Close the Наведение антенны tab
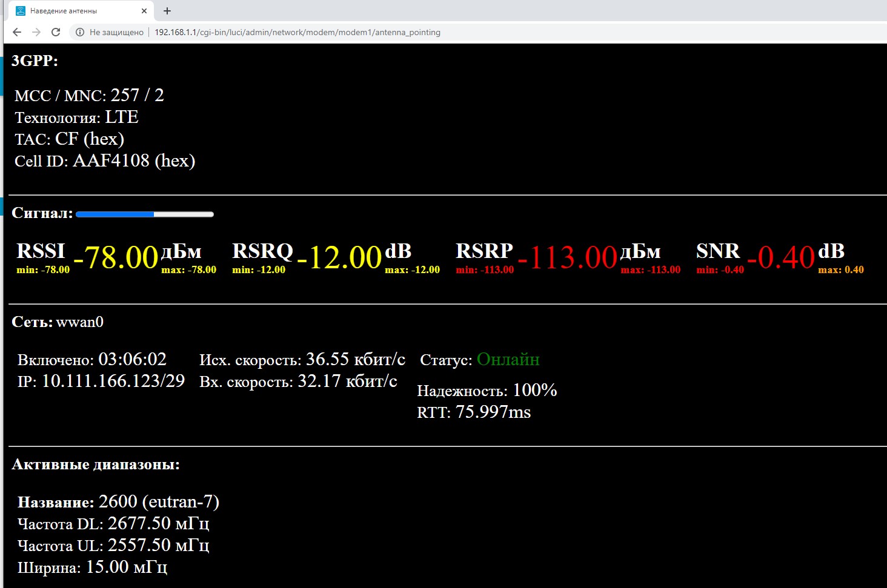Image resolution: width=887 pixels, height=588 pixels. tap(144, 11)
